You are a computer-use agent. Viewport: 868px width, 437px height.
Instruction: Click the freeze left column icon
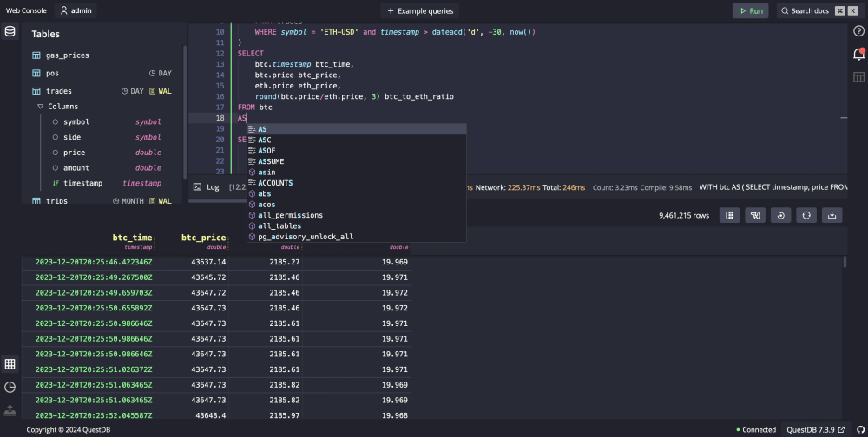(730, 215)
